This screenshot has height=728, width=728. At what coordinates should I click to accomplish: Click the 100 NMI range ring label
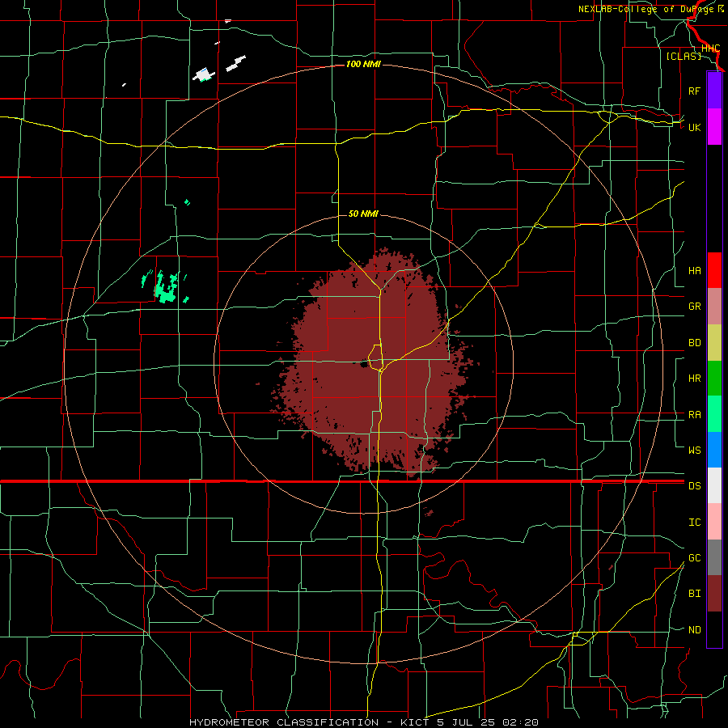[363, 64]
